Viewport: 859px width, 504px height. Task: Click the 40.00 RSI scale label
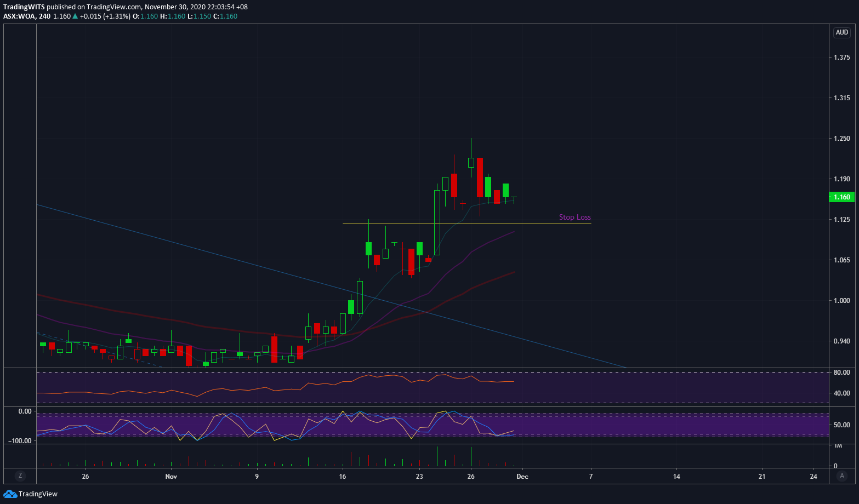click(842, 393)
